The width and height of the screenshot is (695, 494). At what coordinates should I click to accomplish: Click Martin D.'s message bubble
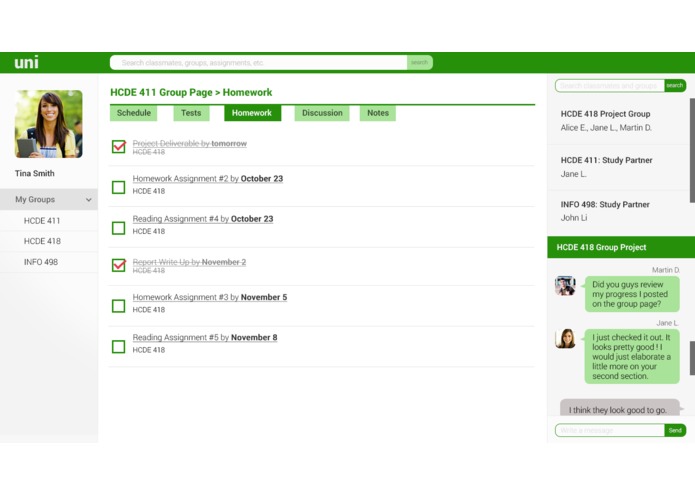point(632,294)
